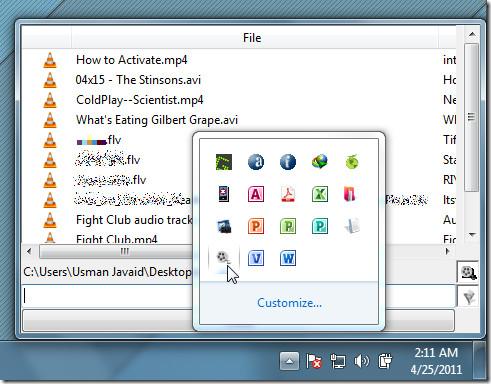The width and height of the screenshot is (491, 384).
Task: Click the teal Publisher icon
Action: tap(320, 226)
